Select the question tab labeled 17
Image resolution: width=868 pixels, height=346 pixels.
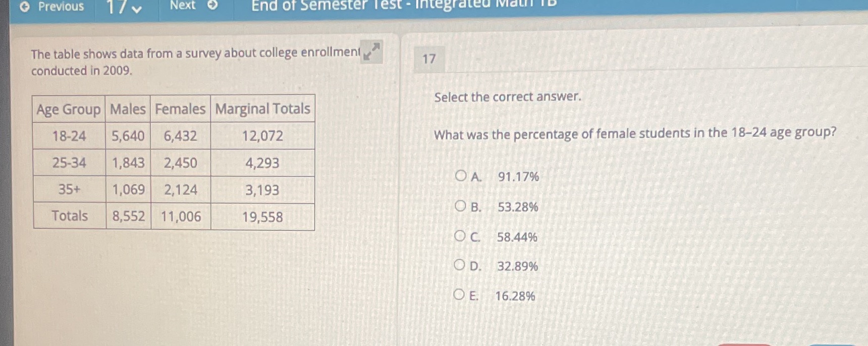click(430, 59)
